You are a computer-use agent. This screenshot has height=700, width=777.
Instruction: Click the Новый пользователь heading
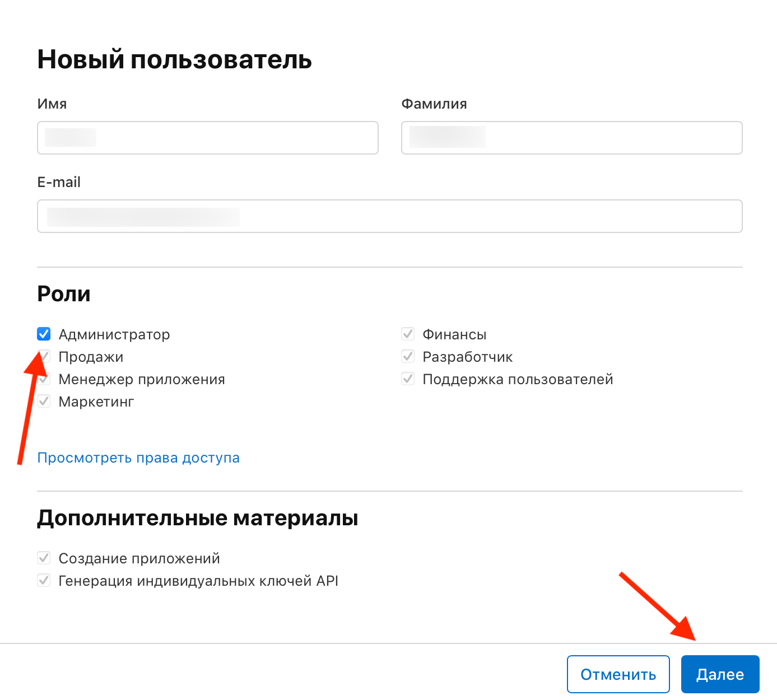coord(175,59)
